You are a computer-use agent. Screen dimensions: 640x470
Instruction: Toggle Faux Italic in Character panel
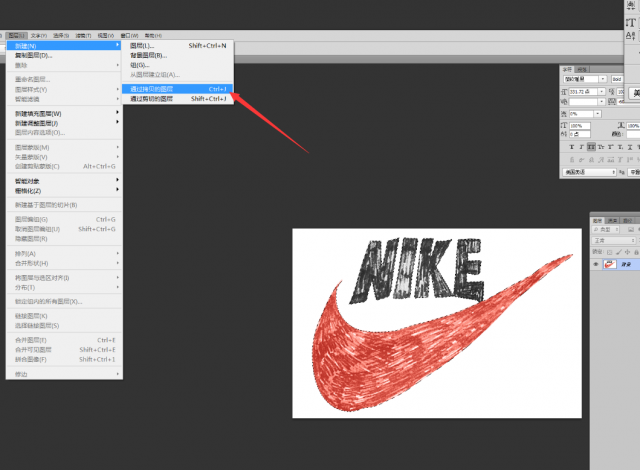click(582, 147)
